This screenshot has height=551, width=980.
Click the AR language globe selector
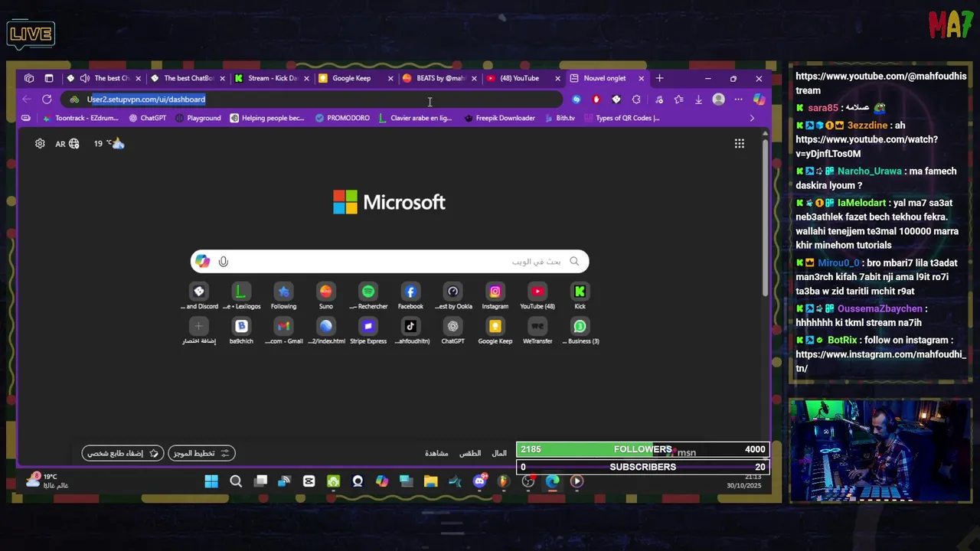click(67, 143)
